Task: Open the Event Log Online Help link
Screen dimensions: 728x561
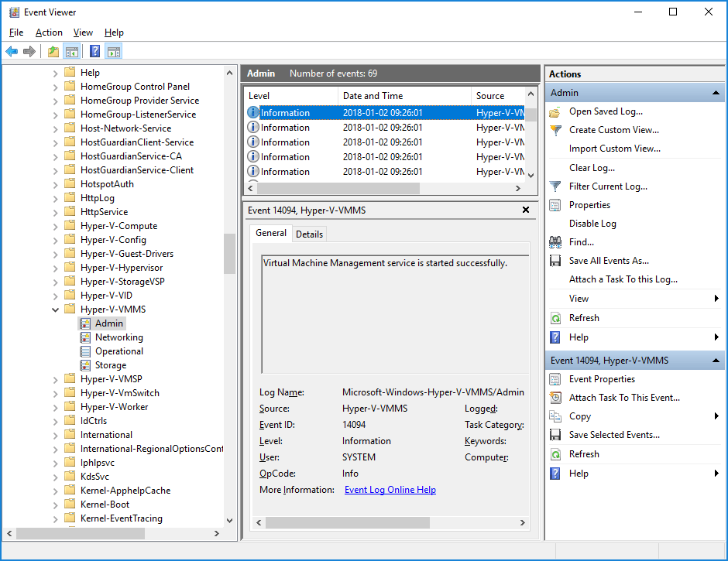Action: tap(390, 490)
